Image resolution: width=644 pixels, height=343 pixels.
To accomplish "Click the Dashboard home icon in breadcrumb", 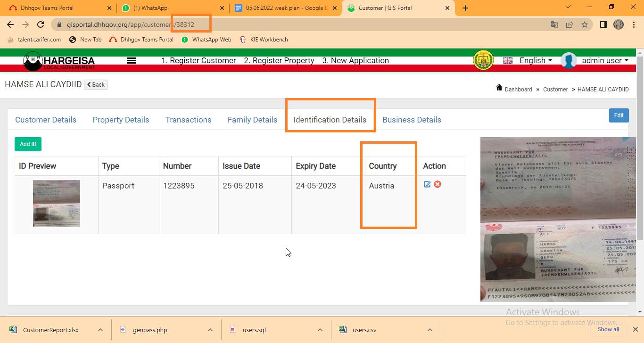I will 499,88.
